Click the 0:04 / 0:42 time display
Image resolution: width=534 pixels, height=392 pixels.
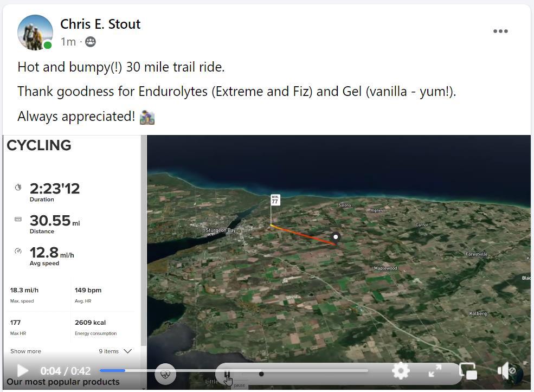(66, 370)
